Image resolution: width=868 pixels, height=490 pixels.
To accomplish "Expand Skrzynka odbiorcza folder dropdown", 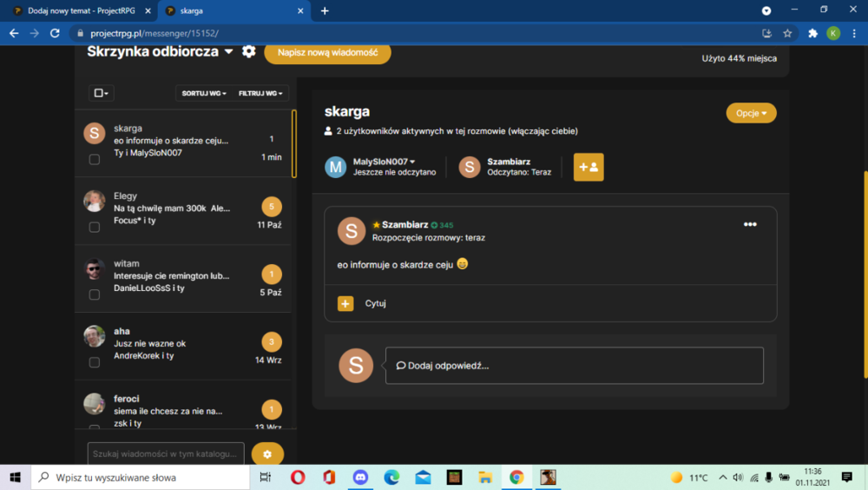I will 228,51.
